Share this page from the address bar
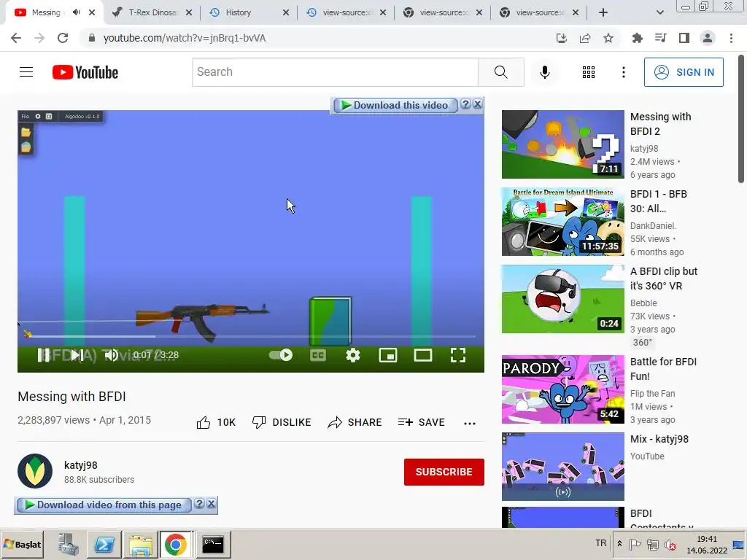Image resolution: width=747 pixels, height=560 pixels. click(x=584, y=38)
